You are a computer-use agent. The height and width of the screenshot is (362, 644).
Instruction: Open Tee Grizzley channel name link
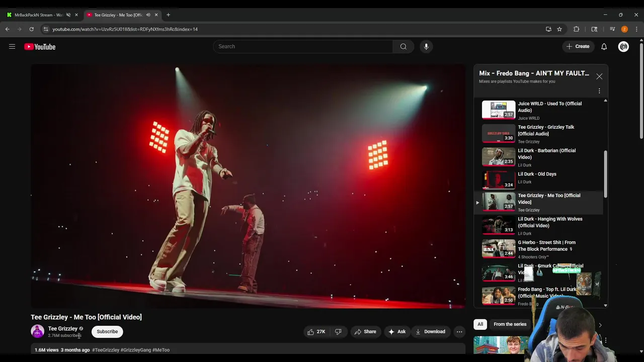point(62,328)
